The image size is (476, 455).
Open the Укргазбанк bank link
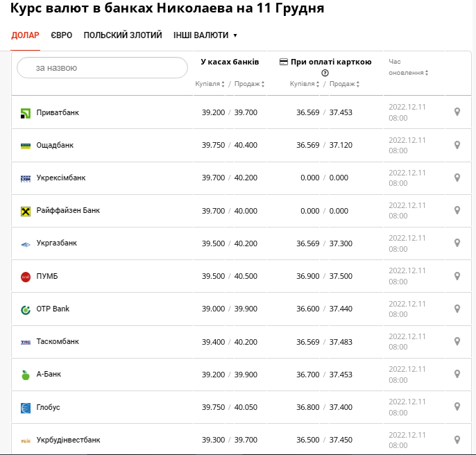57,243
